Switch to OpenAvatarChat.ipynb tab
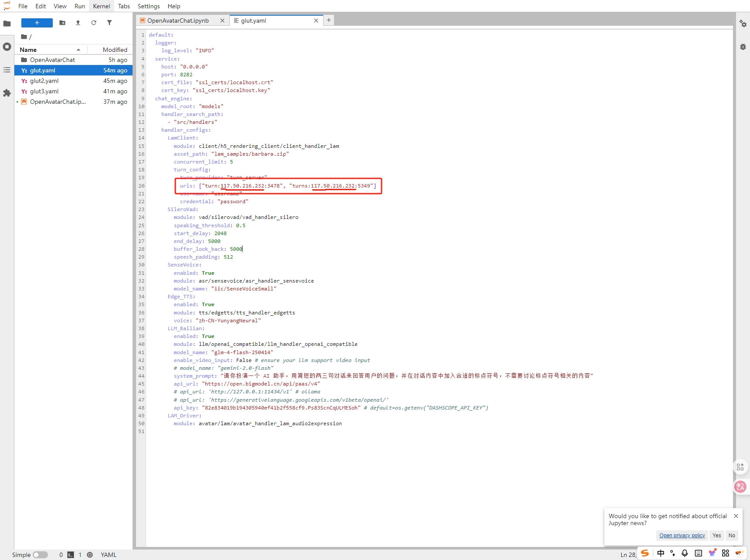The image size is (750, 560). (x=178, y=20)
